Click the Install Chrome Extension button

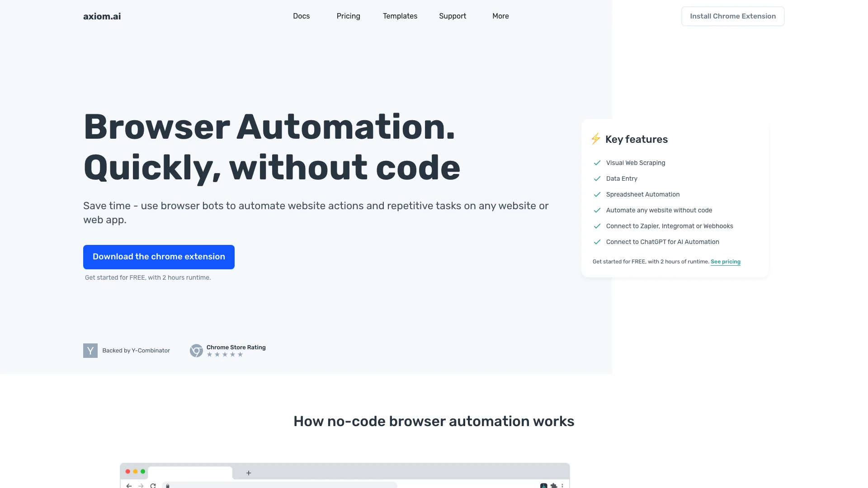point(733,16)
